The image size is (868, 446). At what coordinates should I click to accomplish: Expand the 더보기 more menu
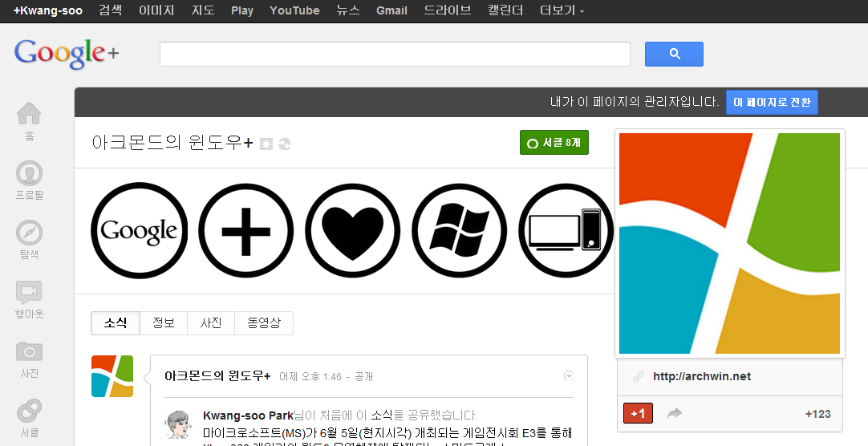pos(562,10)
